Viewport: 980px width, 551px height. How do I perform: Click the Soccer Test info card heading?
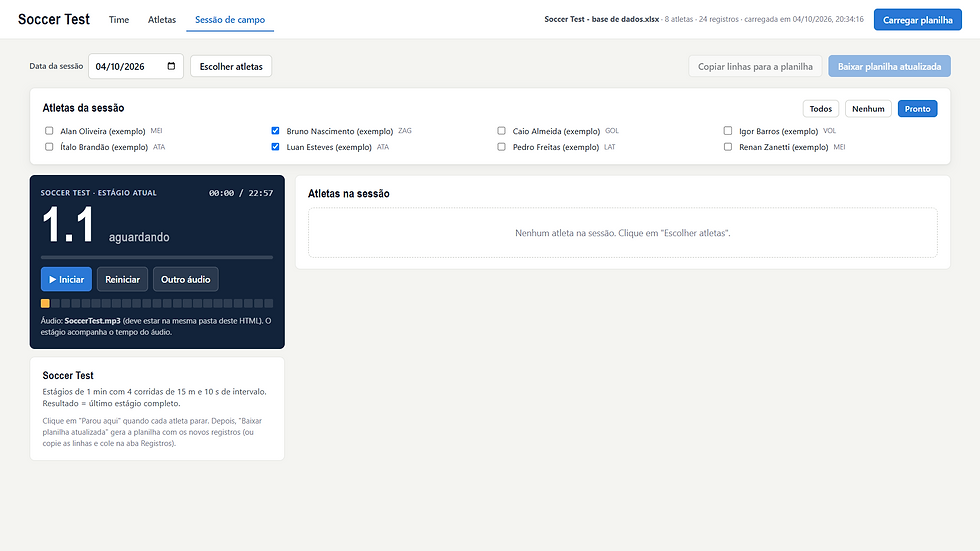pyautogui.click(x=68, y=375)
